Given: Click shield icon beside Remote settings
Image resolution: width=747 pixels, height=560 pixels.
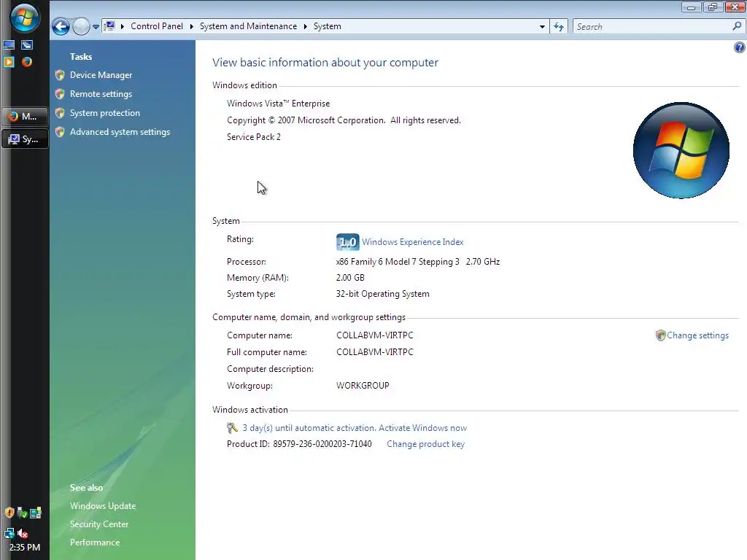Looking at the screenshot, I should pyautogui.click(x=60, y=94).
